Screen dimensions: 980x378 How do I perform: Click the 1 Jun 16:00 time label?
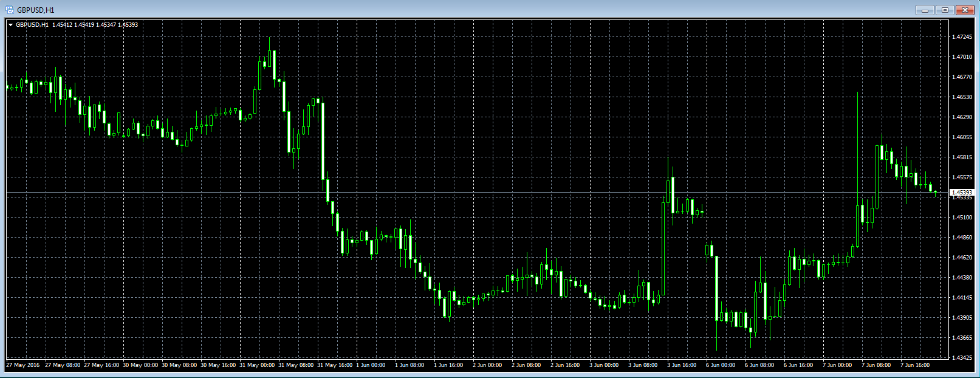pos(448,365)
